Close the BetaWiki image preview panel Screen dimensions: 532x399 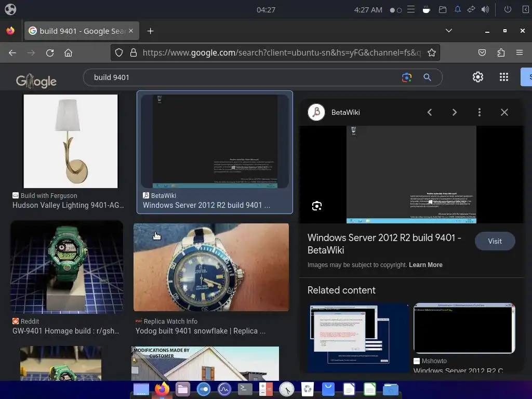504,112
